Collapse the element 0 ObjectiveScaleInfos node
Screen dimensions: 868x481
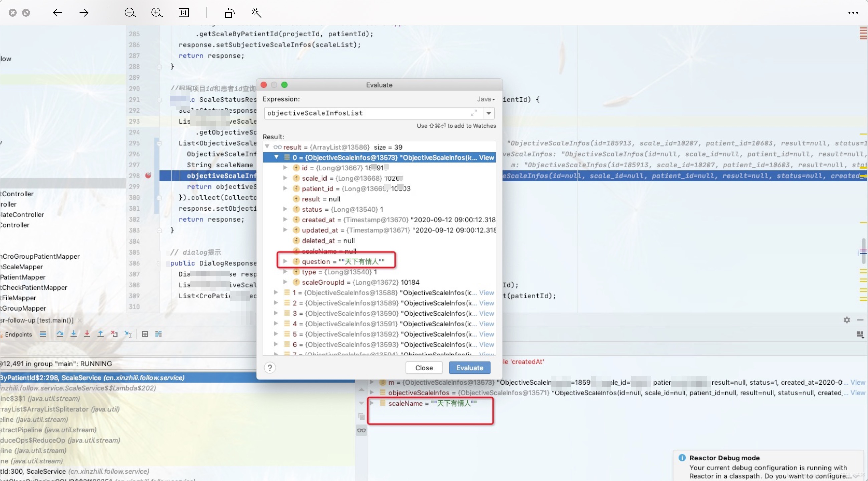[x=277, y=157]
